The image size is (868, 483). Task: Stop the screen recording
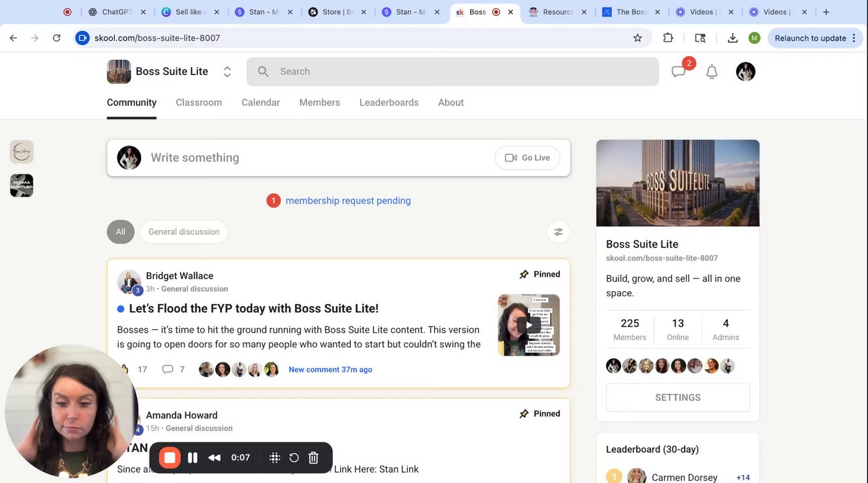tap(170, 458)
